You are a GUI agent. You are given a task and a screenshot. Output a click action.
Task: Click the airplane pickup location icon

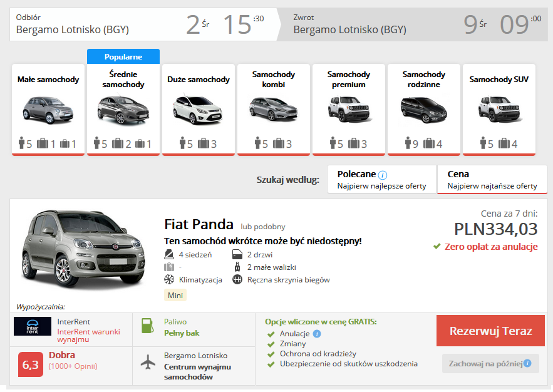click(x=148, y=362)
